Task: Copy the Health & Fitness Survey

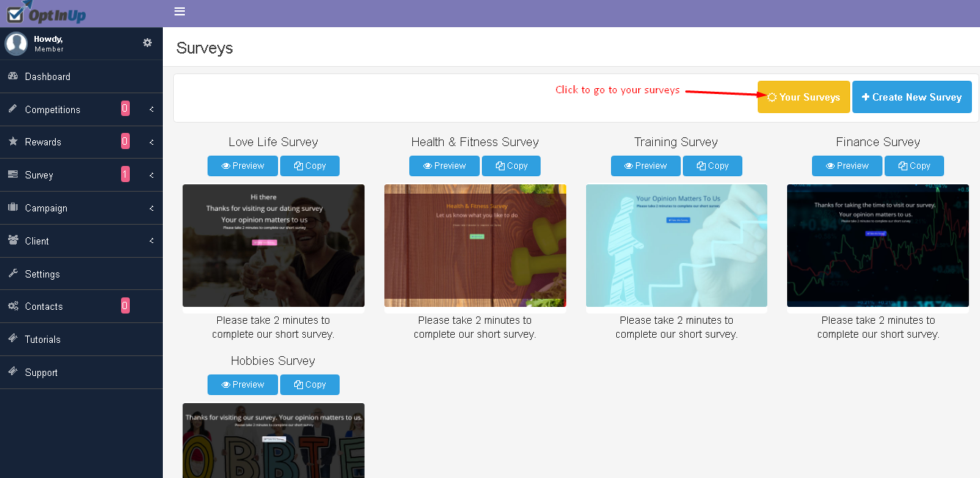Action: point(511,166)
